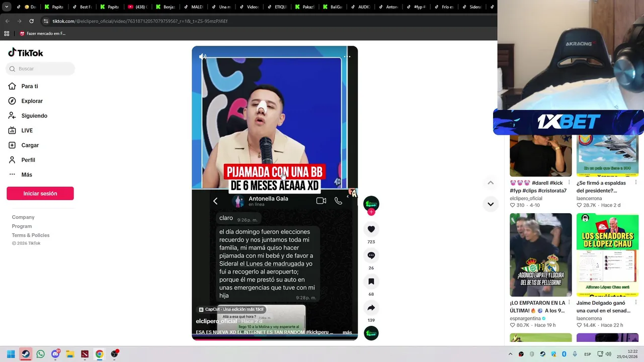Open the elclipero_oficial username on the video

216,321
